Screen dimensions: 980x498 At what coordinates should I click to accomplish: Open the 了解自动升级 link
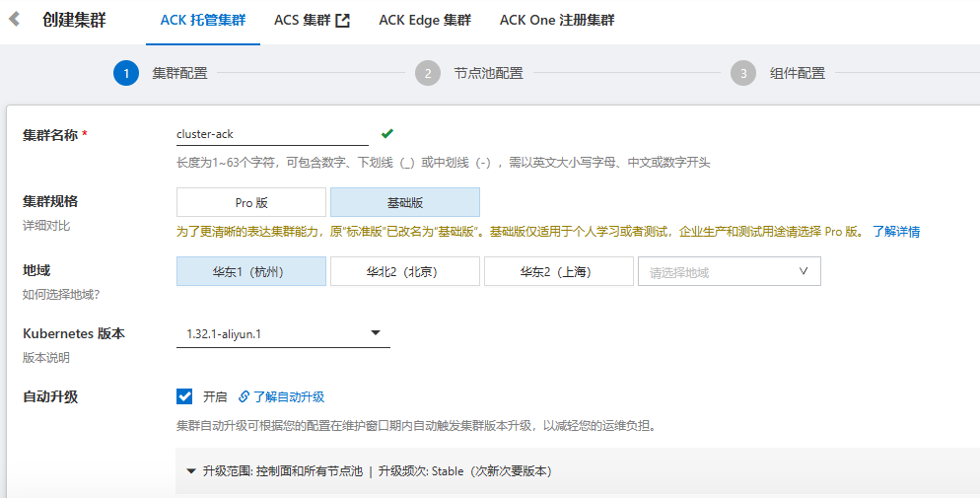[289, 396]
